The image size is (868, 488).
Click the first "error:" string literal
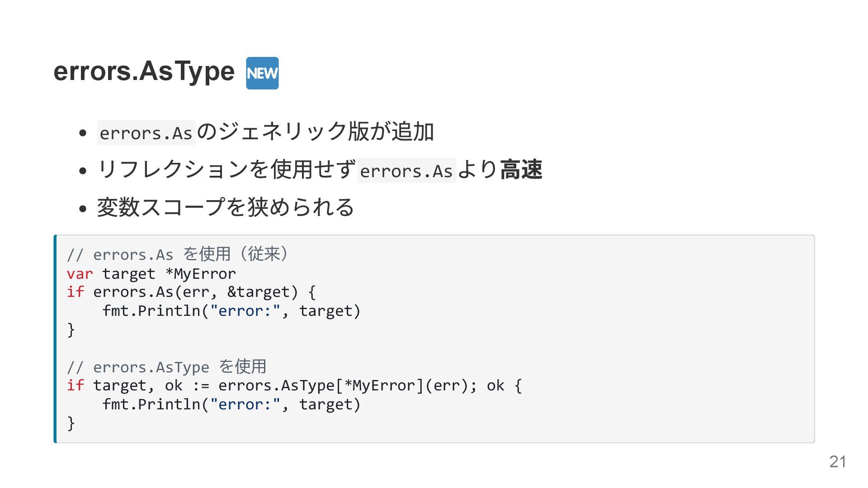[245, 311]
